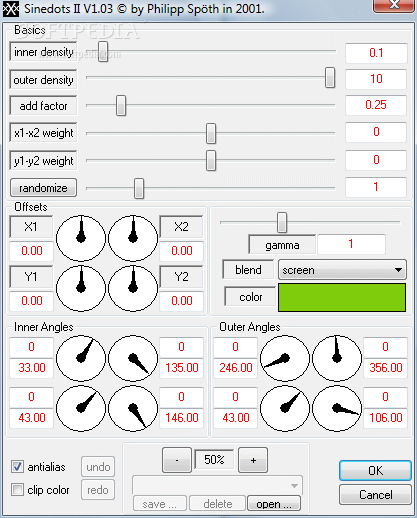Click the inner density label button
Screen dimensions: 417x518
[43, 52]
